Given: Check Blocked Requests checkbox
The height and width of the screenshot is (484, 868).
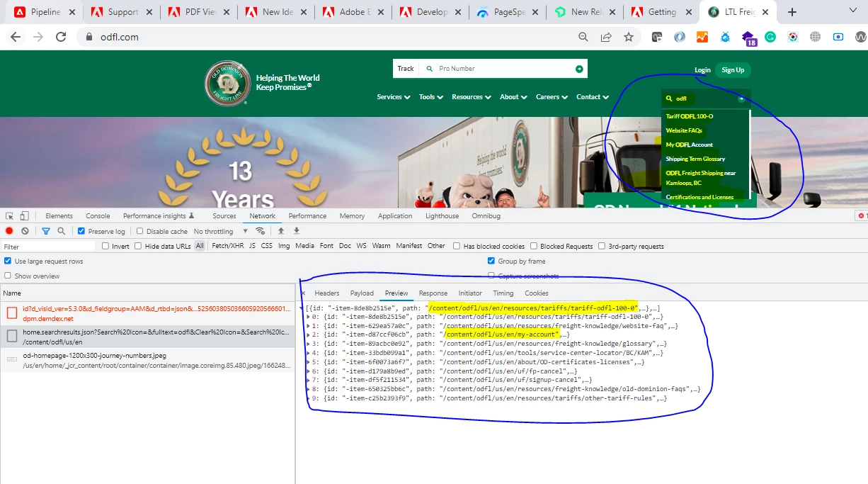Looking at the screenshot, I should click(x=534, y=246).
